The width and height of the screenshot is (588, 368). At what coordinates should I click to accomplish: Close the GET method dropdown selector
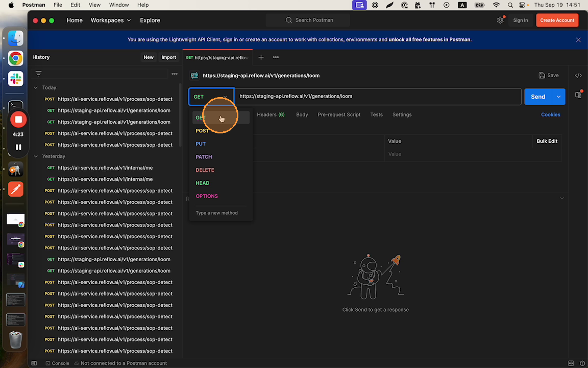211,97
